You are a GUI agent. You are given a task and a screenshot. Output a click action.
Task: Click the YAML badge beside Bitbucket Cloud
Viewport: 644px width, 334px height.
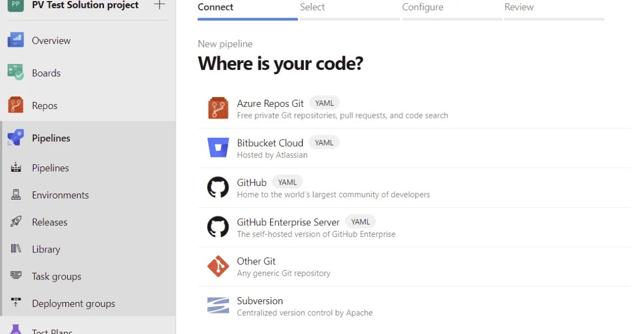coord(324,142)
